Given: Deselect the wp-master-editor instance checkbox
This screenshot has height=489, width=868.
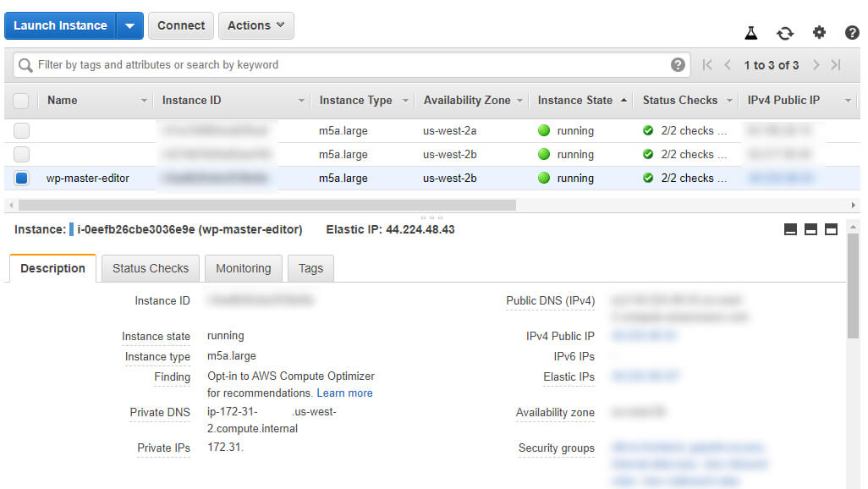Looking at the screenshot, I should pos(20,178).
